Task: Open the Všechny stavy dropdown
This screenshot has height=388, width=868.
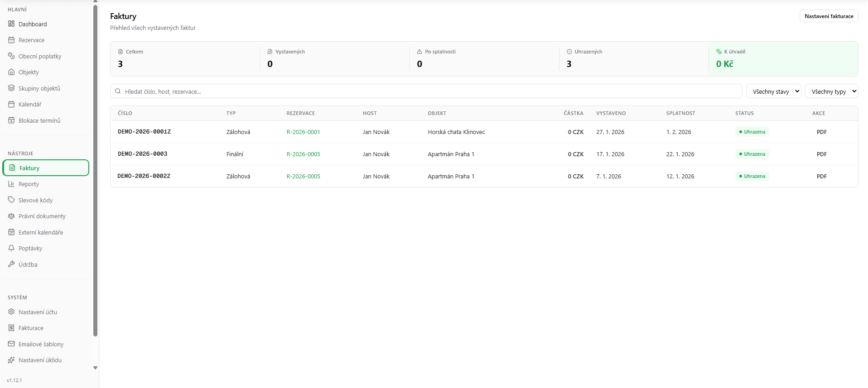Action: [x=774, y=91]
